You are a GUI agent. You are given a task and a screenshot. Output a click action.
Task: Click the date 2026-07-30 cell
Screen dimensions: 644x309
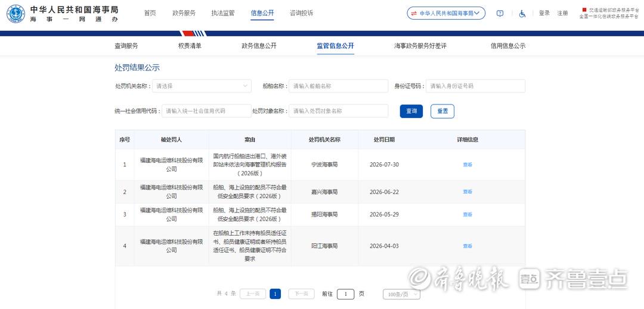pyautogui.click(x=384, y=165)
